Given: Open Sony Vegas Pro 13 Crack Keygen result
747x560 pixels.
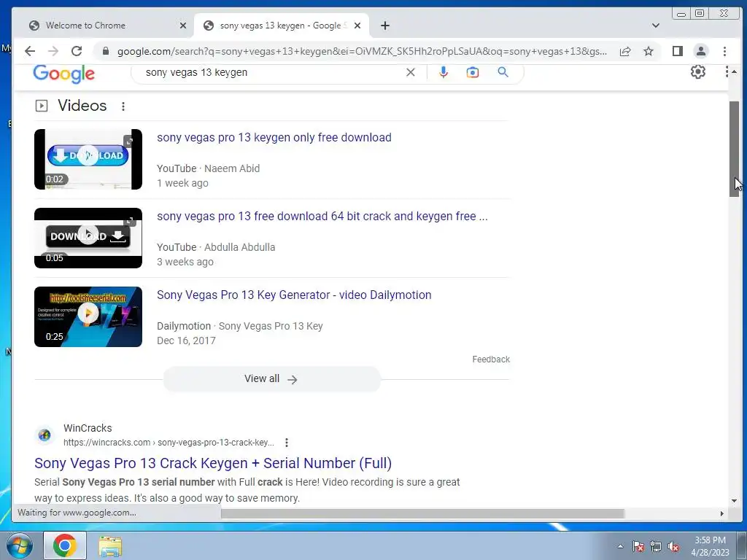Looking at the screenshot, I should point(213,463).
